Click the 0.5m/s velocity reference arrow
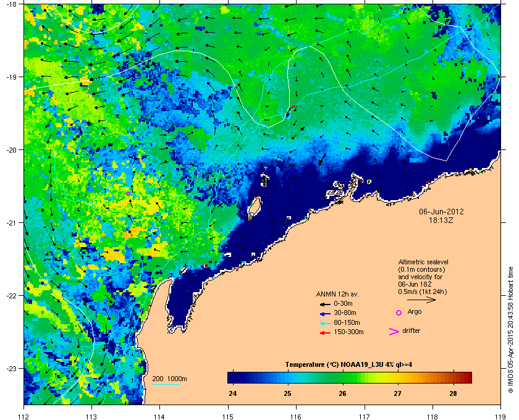The height and width of the screenshot is (420, 519). click(421, 300)
